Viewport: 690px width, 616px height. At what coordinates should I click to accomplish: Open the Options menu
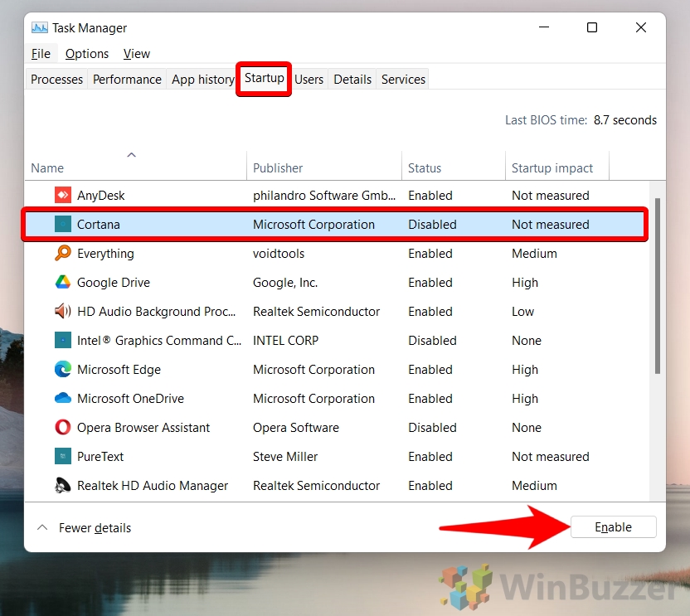click(x=87, y=54)
